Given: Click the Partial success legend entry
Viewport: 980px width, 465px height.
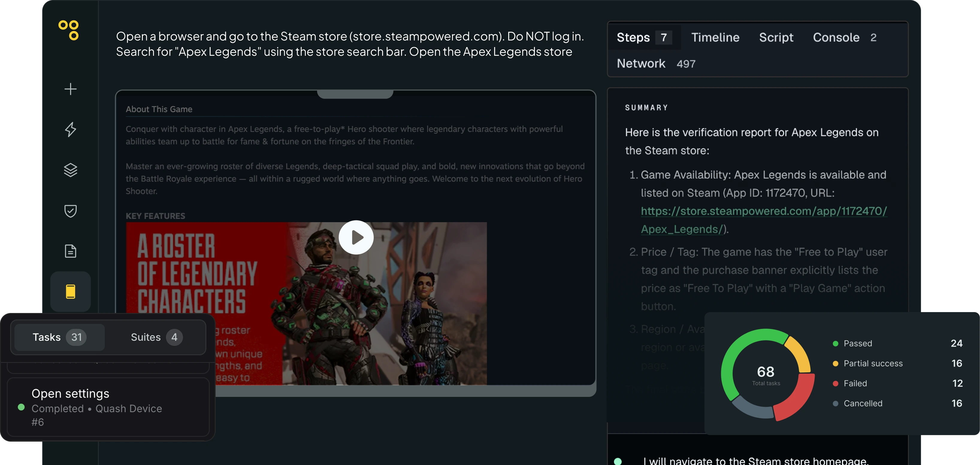Looking at the screenshot, I should click(897, 363).
